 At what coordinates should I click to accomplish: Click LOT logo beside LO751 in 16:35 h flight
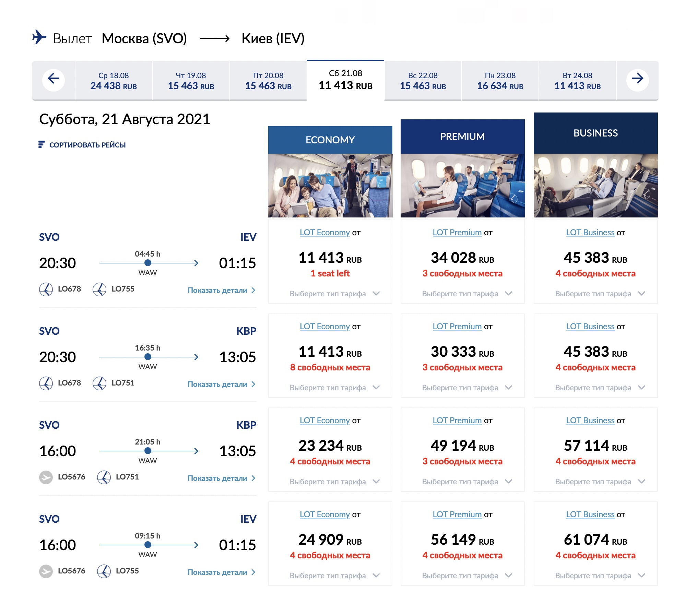pyautogui.click(x=99, y=383)
